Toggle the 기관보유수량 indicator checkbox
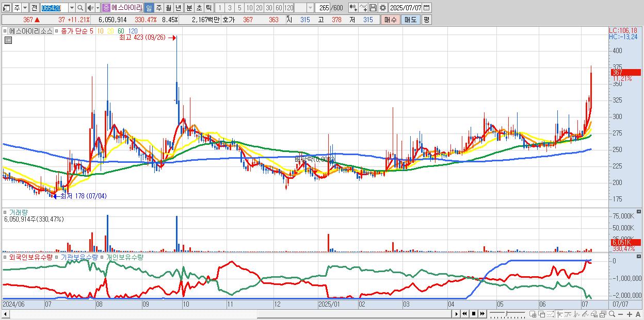Image resolution: width=644 pixels, height=320 pixels. click(57, 257)
